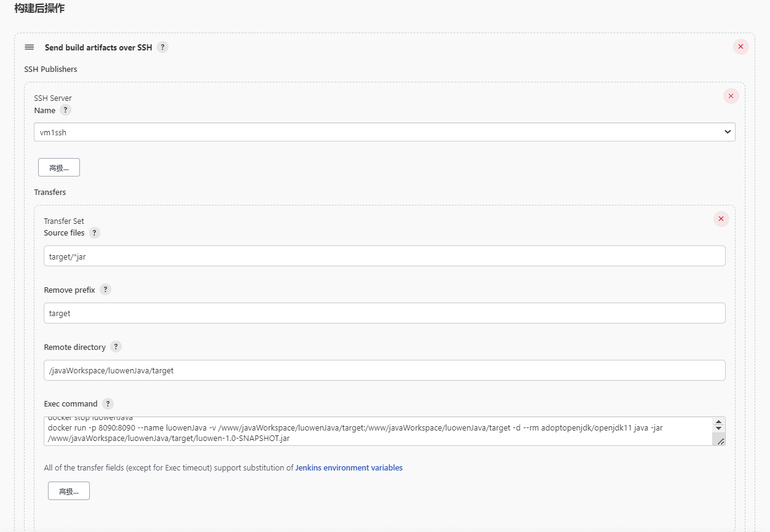770x532 pixels.
Task: Delete the Send build artifacts over SSH step
Action: coord(740,47)
